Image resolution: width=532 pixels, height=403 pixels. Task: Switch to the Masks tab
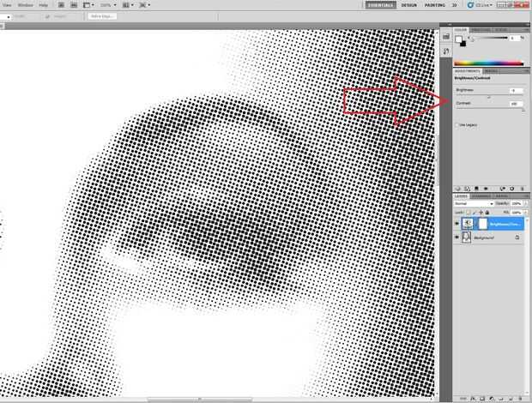[492, 71]
